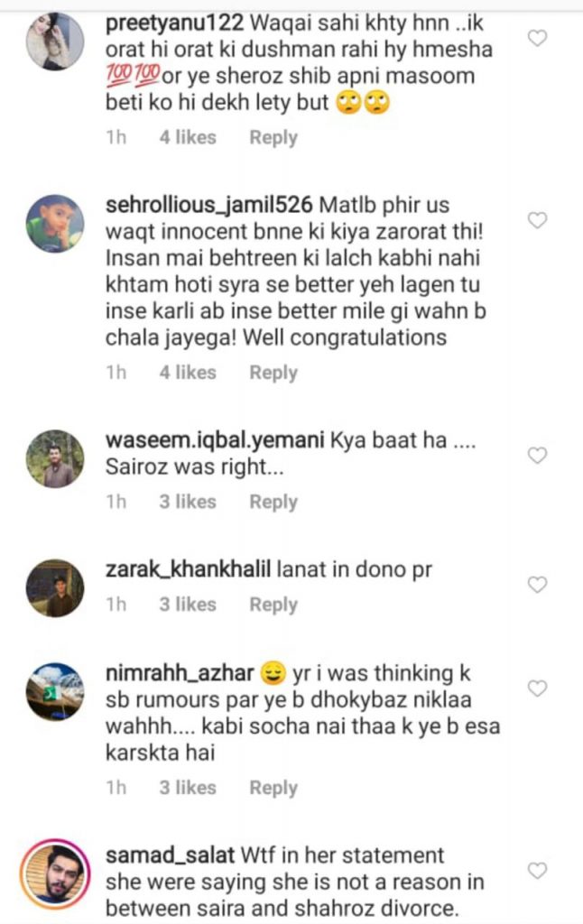This screenshot has width=583, height=924.
Task: Reply to preetyanu122's comment
Action: (x=273, y=138)
